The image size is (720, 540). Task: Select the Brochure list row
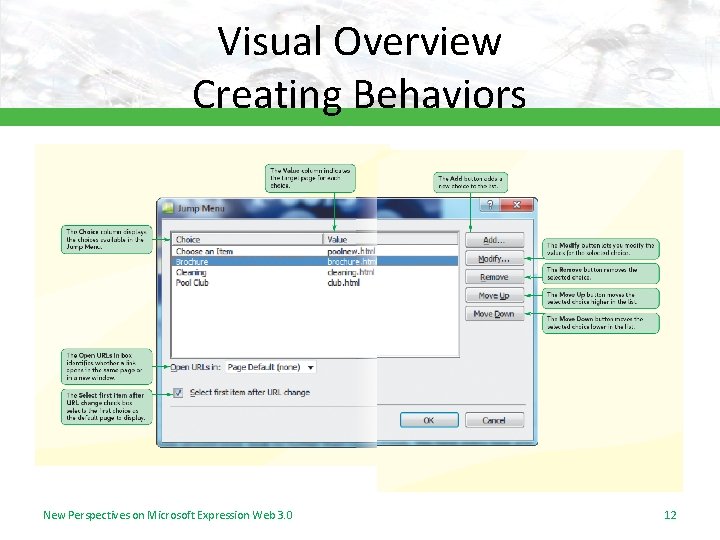pos(315,262)
